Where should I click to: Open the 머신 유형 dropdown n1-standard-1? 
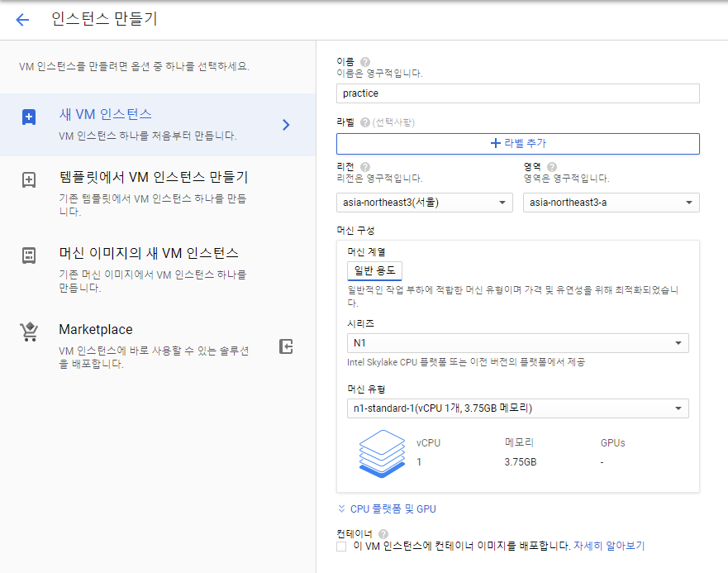[517, 408]
